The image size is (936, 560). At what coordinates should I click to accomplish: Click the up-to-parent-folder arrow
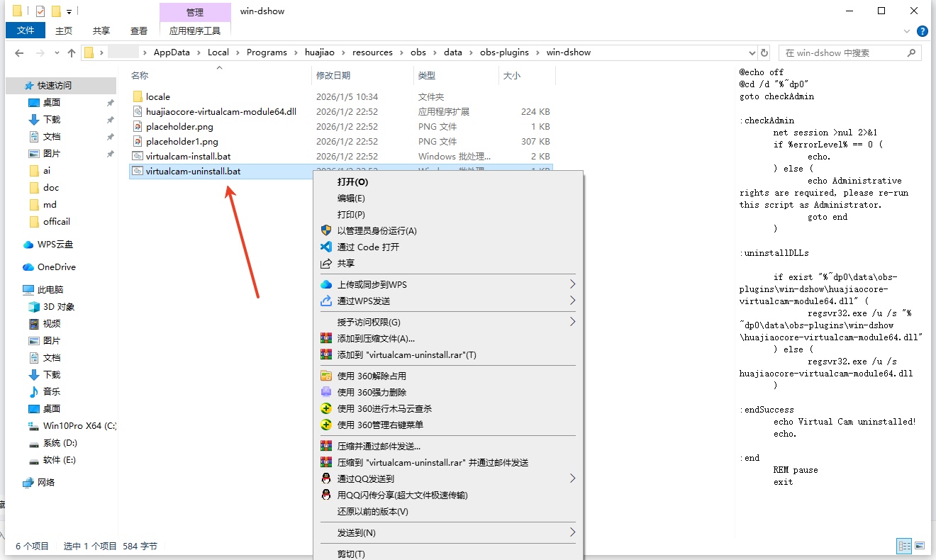(x=72, y=52)
